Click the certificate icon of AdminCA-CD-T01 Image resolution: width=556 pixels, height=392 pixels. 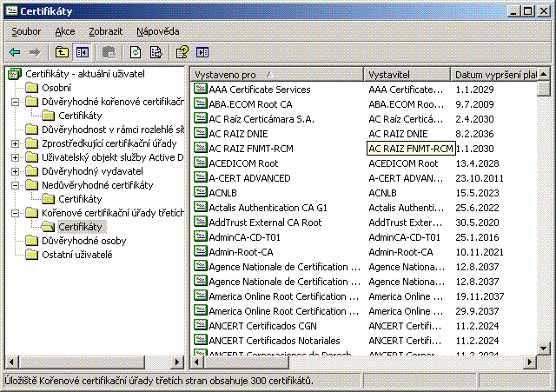pyautogui.click(x=201, y=236)
